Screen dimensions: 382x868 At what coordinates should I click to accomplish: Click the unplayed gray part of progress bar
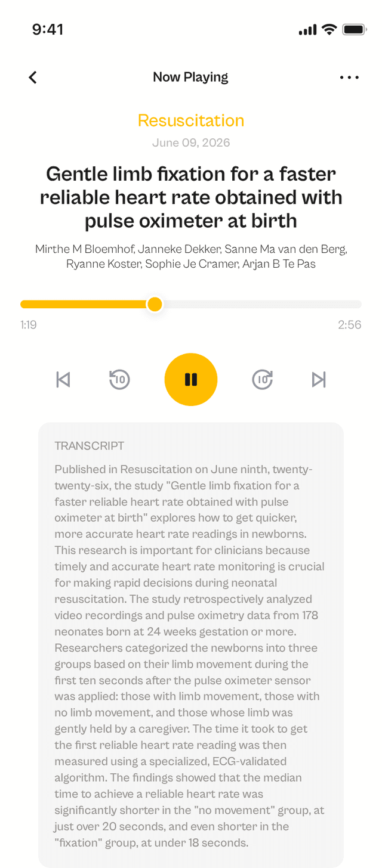pyautogui.click(x=262, y=304)
